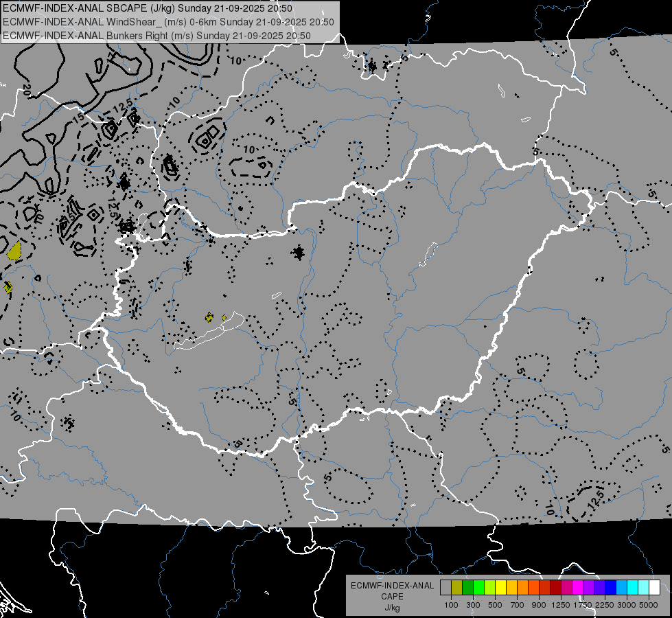The image size is (672, 618).
Task: Select the pale cyan swatch before 5000
Action: [x=644, y=588]
